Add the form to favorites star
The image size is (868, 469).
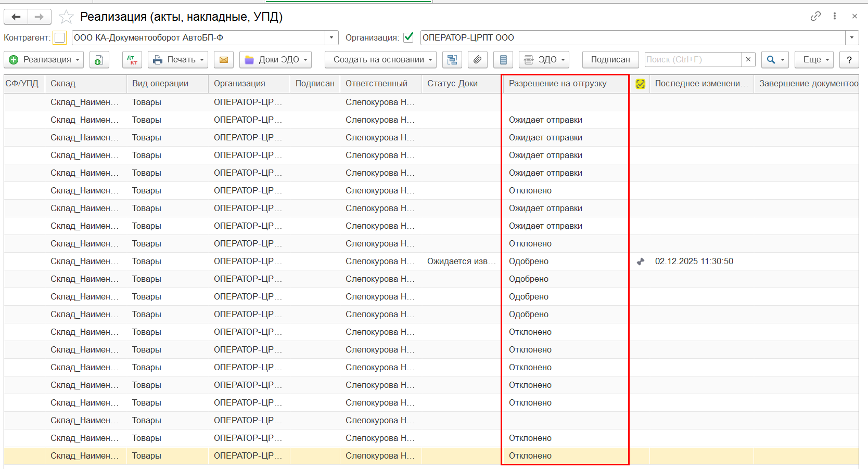[x=66, y=17]
